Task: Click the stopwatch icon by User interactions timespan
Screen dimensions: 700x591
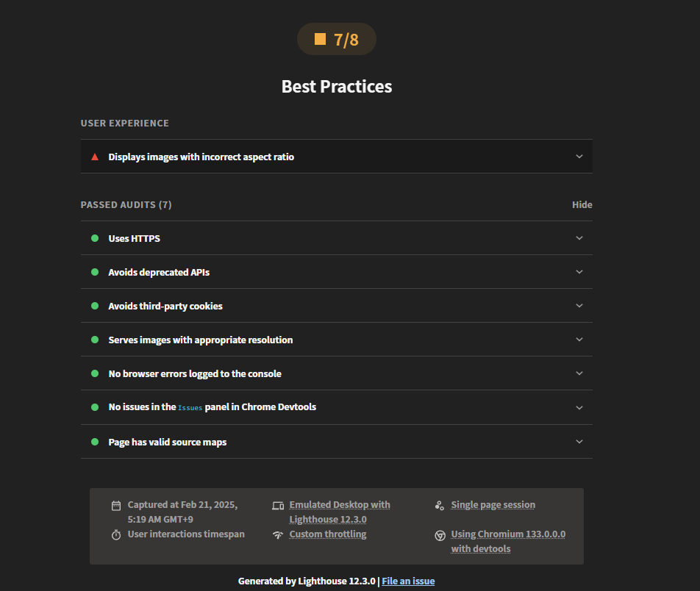Action: [x=116, y=534]
